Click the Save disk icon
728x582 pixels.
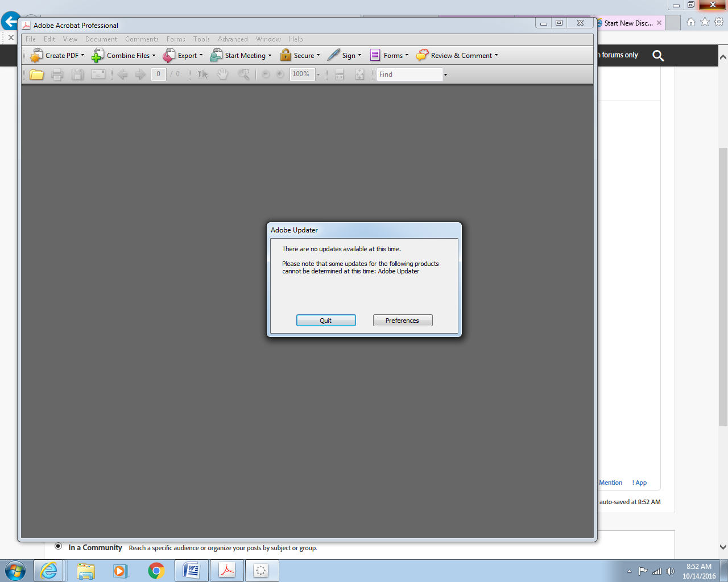coord(77,74)
